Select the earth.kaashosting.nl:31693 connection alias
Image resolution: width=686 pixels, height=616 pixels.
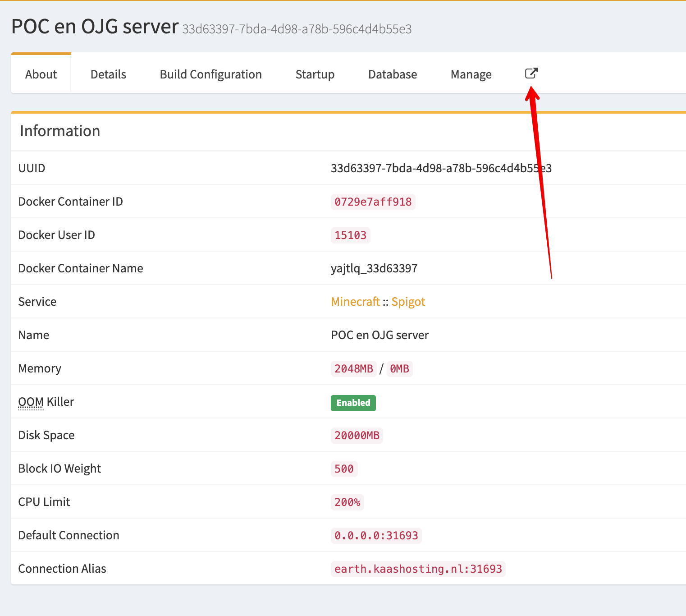[418, 569]
